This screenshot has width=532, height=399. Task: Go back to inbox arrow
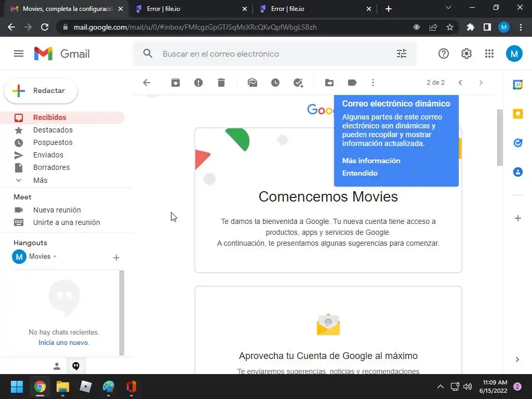[x=147, y=83]
